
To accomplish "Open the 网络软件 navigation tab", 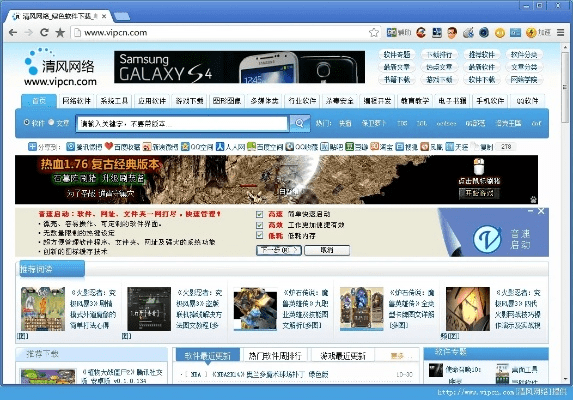I will [x=76, y=101].
